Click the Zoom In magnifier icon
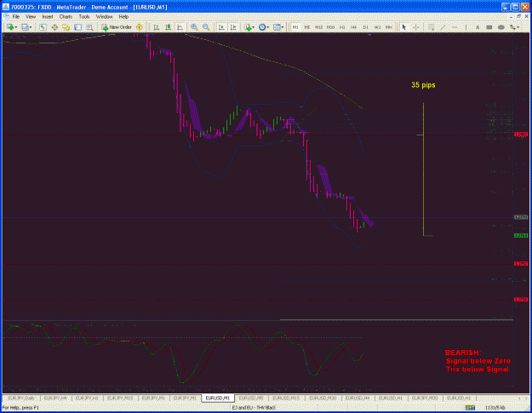This screenshot has width=532, height=413. pyautogui.click(x=194, y=27)
